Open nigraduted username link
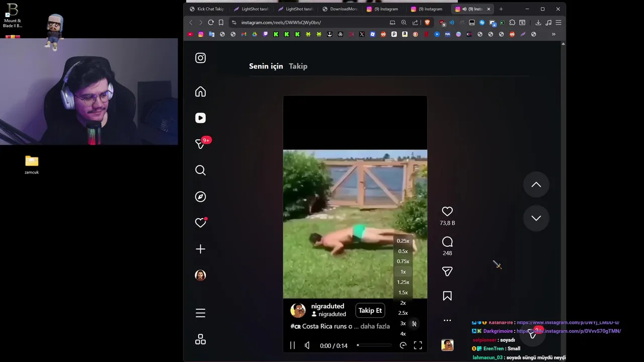Viewport: 644px width, 362px height. [x=328, y=306]
